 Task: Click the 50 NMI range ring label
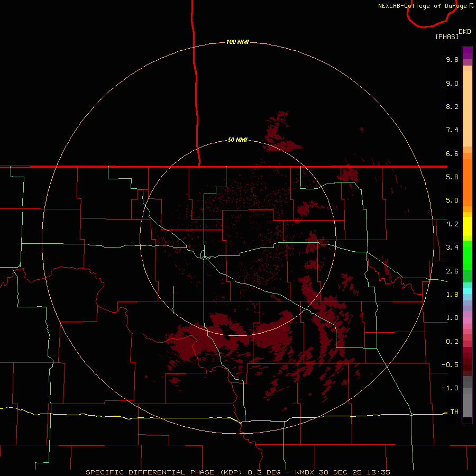pyautogui.click(x=237, y=140)
